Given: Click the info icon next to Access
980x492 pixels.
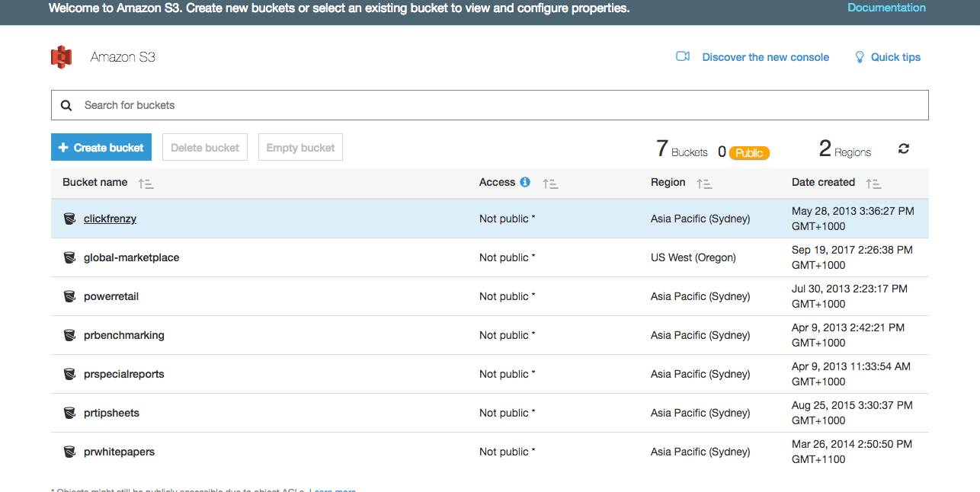Looking at the screenshot, I should [525, 182].
